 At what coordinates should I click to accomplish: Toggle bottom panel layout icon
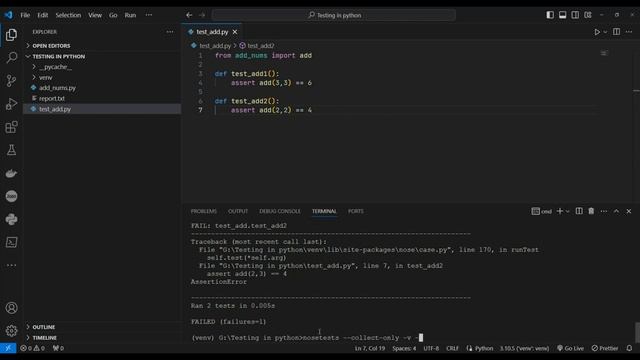pos(562,15)
